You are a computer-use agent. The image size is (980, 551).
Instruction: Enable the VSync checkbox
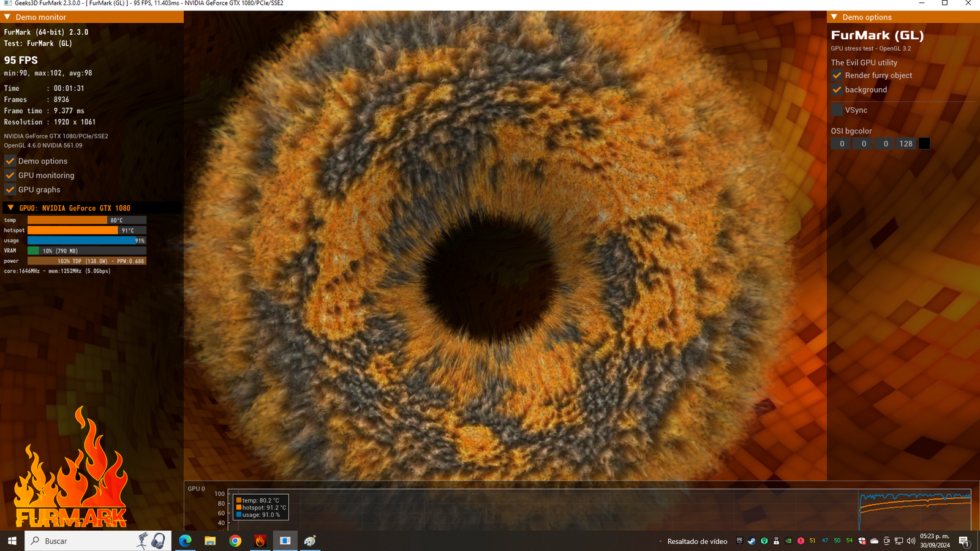coord(837,110)
